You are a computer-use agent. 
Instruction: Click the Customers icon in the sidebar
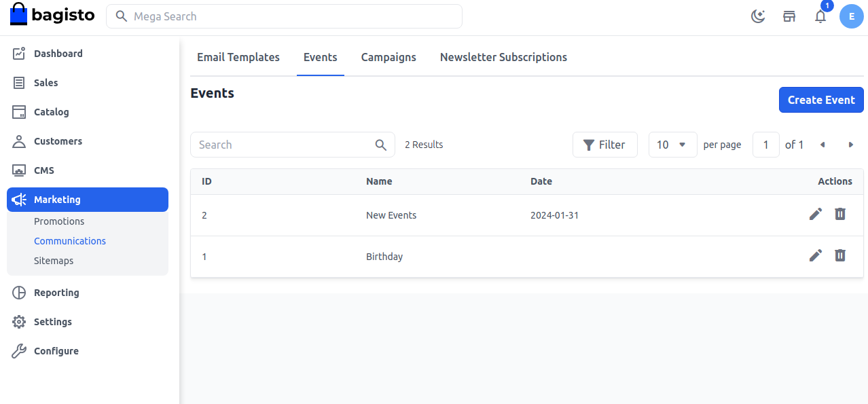click(x=19, y=141)
